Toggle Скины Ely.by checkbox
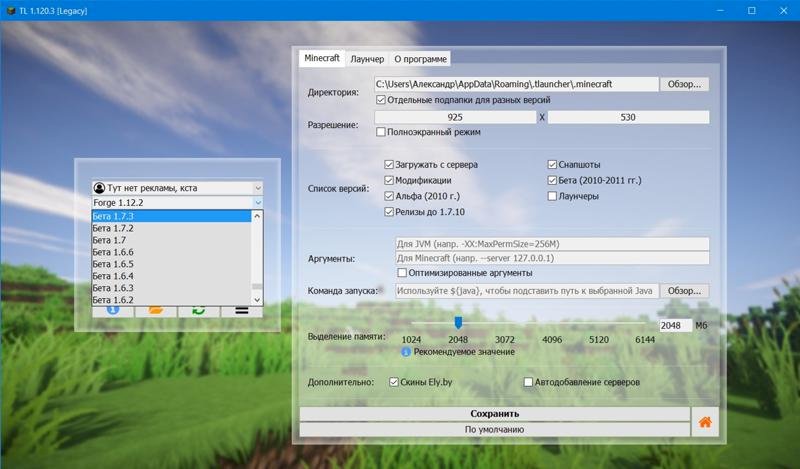This screenshot has height=469, width=800. (x=394, y=382)
